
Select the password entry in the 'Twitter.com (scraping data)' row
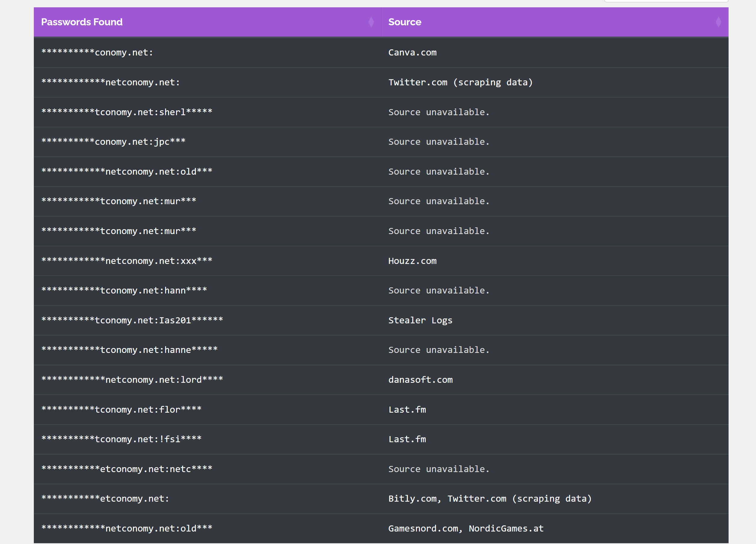coord(110,82)
